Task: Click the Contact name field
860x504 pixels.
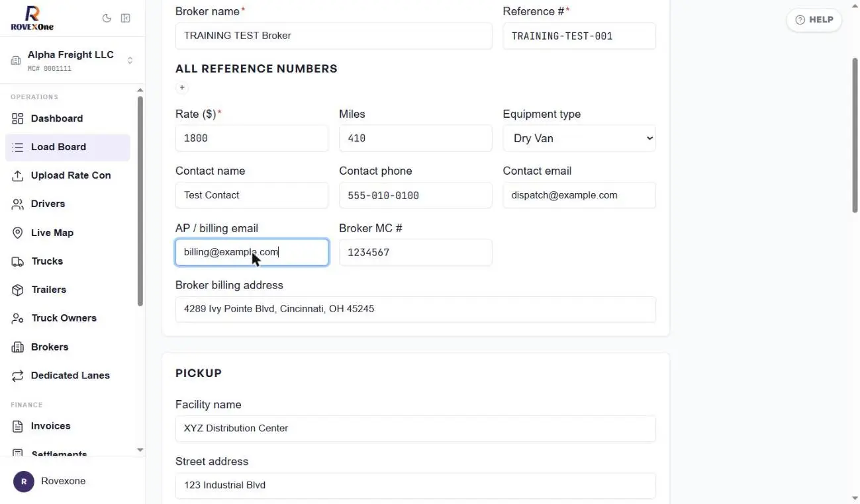Action: pos(252,195)
